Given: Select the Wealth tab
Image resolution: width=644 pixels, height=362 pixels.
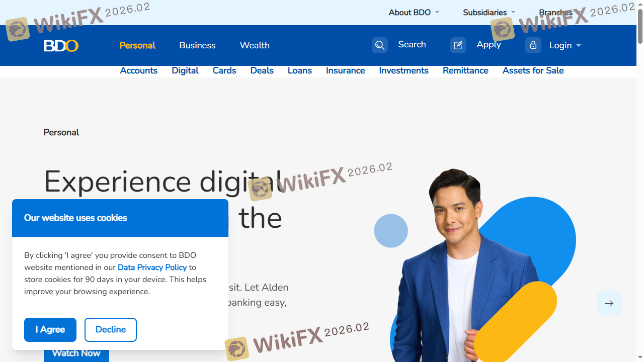Looking at the screenshot, I should point(255,45).
